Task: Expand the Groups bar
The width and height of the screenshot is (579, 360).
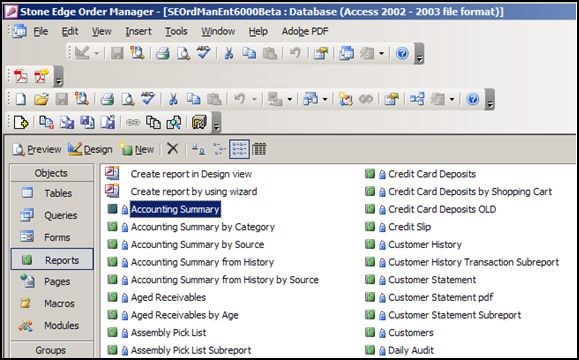Action: click(x=52, y=350)
